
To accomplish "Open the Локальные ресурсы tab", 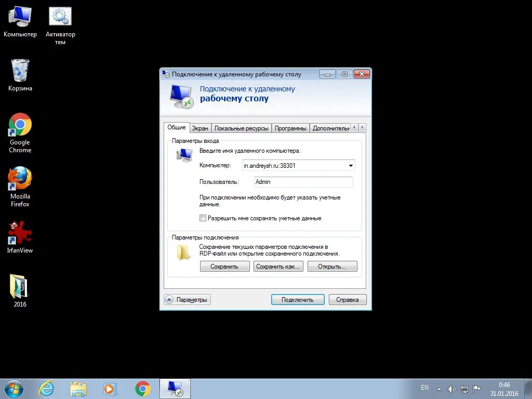I will [x=241, y=128].
